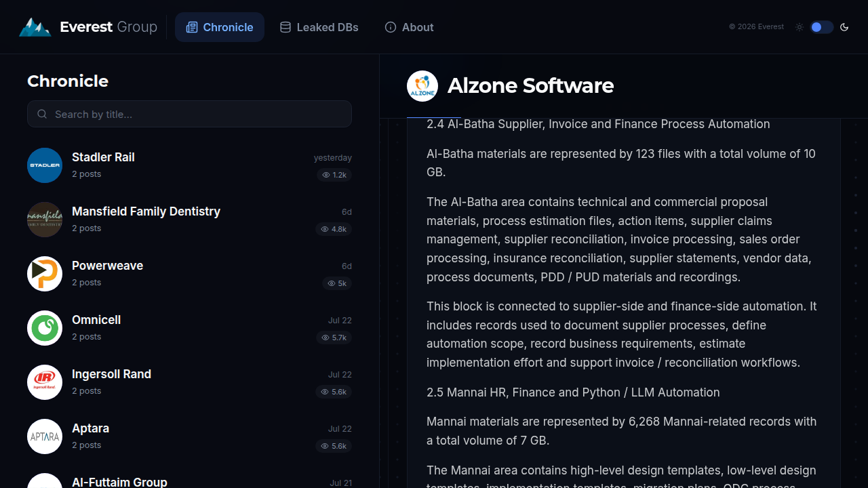Click "2 posts" under Mansfield Family Dentistry
Viewport: 868px width, 488px height.
tap(86, 228)
